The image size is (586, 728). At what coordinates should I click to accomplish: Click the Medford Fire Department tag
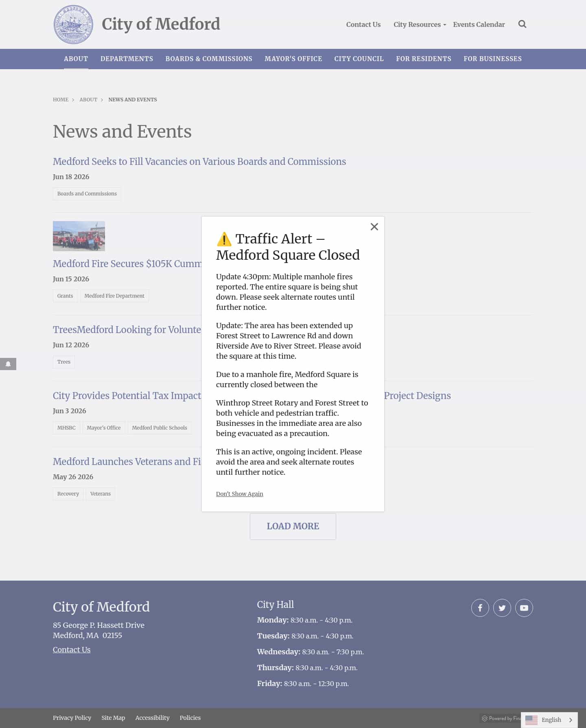114,296
